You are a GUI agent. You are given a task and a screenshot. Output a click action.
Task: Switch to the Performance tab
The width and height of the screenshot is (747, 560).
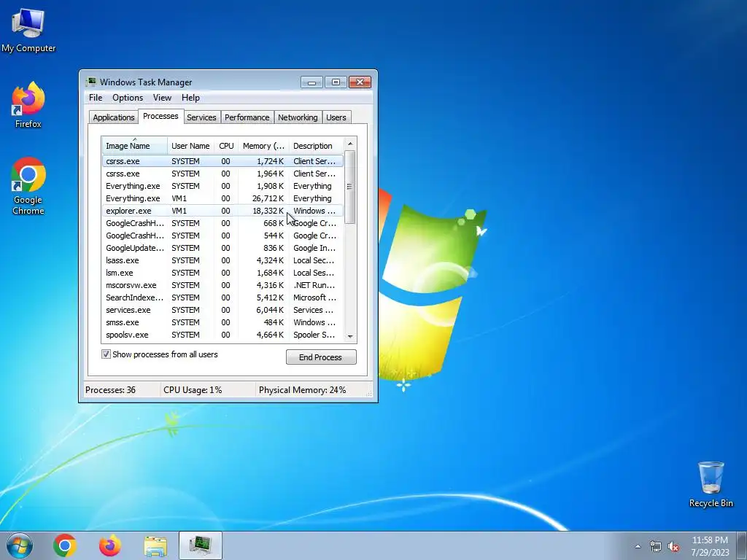point(247,117)
